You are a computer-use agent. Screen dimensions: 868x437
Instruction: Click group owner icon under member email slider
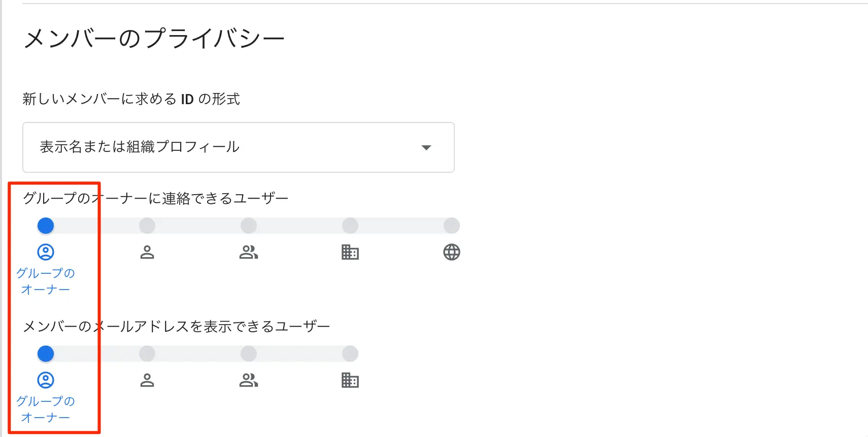[x=46, y=380]
